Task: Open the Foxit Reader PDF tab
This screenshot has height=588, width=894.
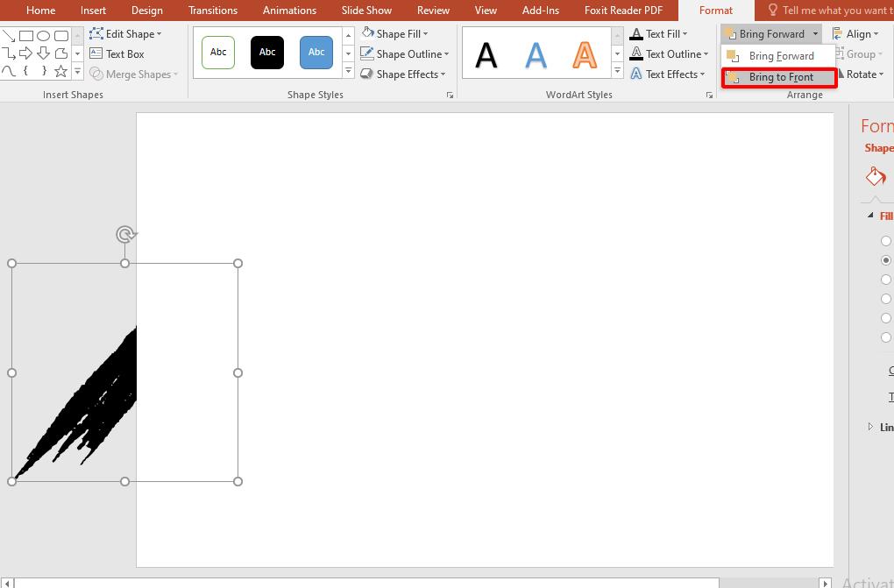Action: [623, 10]
